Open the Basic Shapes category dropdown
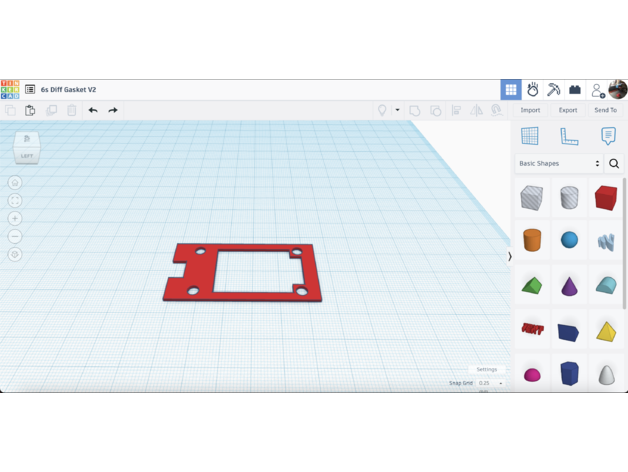The width and height of the screenshot is (628, 472). pyautogui.click(x=559, y=163)
